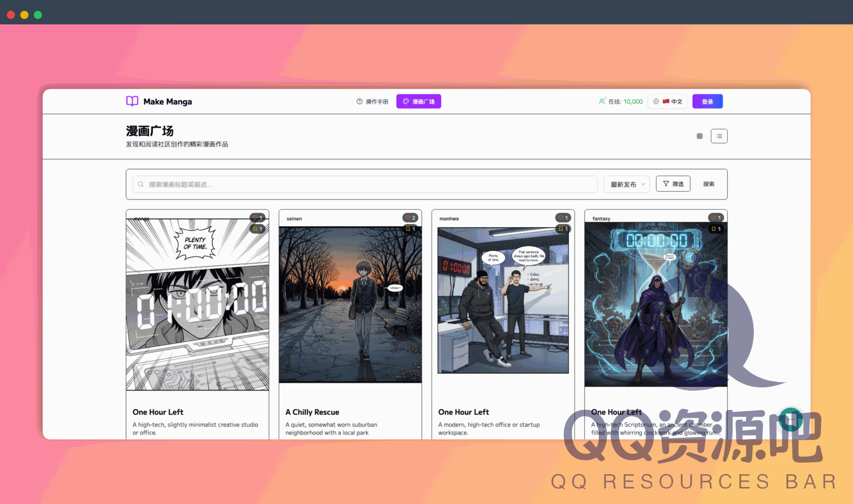The image size is (853, 504).
Task: Open the 最新发布 sort dropdown
Action: (x=626, y=184)
